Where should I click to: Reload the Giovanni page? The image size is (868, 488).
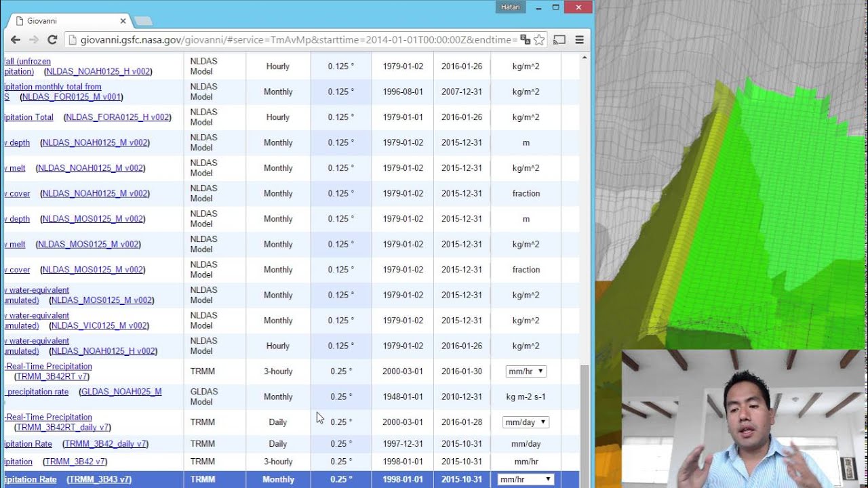(x=52, y=40)
